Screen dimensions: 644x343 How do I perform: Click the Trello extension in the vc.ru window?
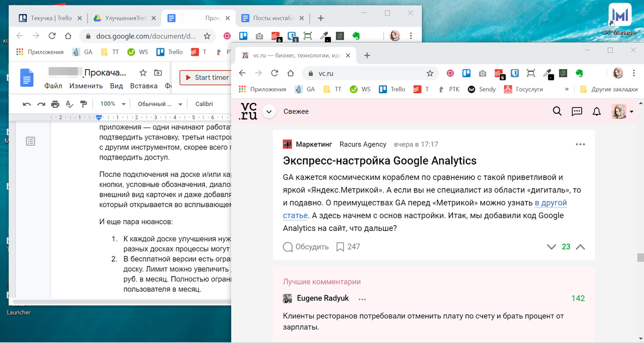click(x=466, y=73)
